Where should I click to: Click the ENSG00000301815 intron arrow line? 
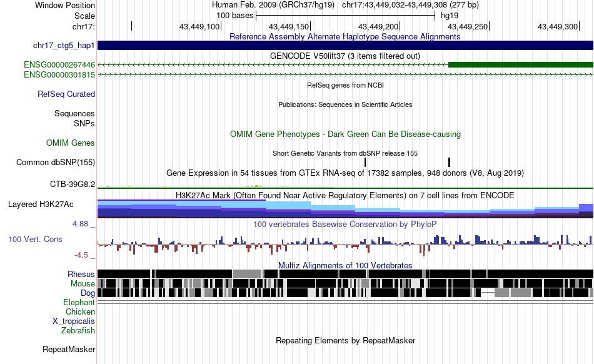[345, 75]
